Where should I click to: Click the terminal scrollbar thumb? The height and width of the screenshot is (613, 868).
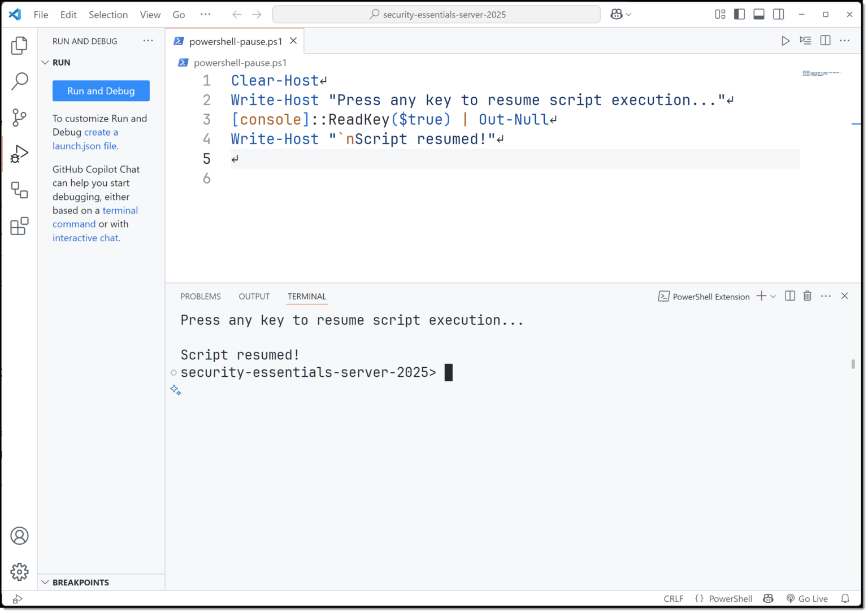pyautogui.click(x=853, y=364)
